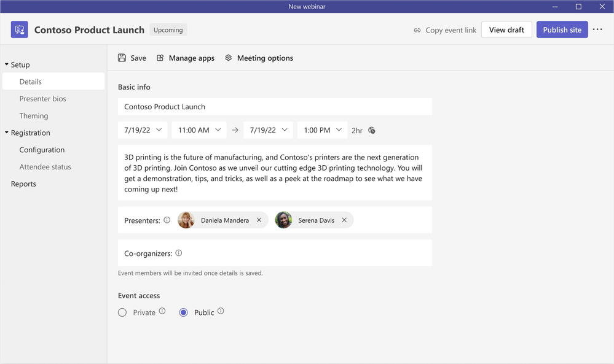614x364 pixels.
Task: Click the Manage apps grid icon
Action: pos(160,58)
